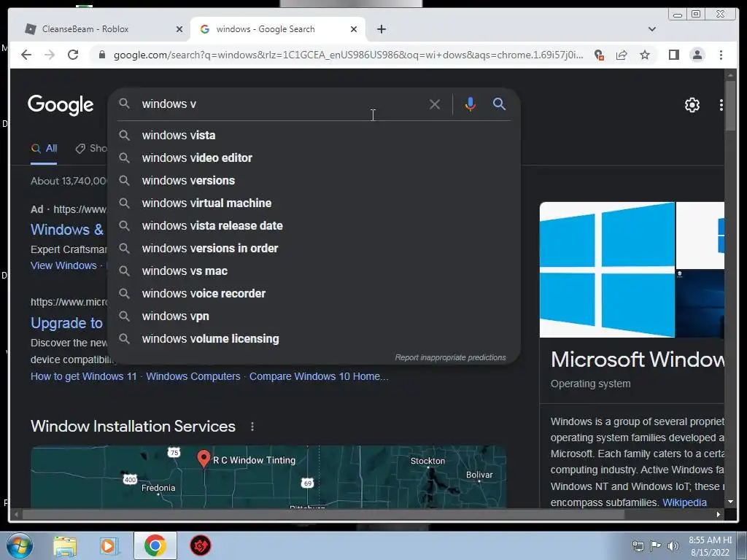Open Action Center flag in tray
Image resolution: width=747 pixels, height=560 pixels.
tap(656, 546)
